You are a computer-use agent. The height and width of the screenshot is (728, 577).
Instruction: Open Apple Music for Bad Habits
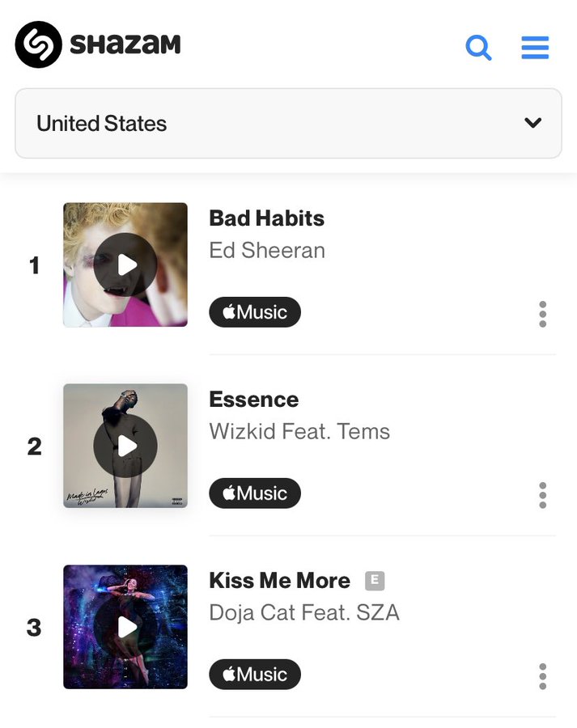(x=255, y=312)
